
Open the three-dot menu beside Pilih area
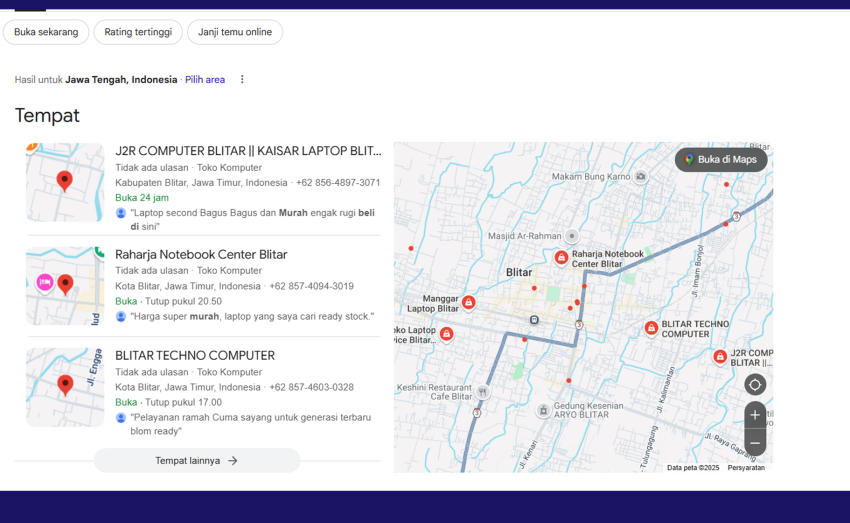coord(242,80)
